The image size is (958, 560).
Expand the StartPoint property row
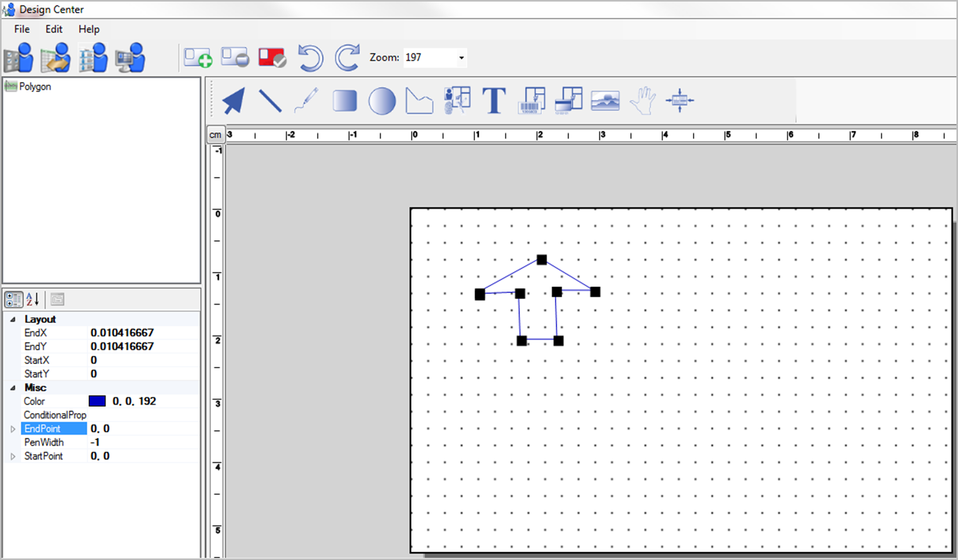13,456
